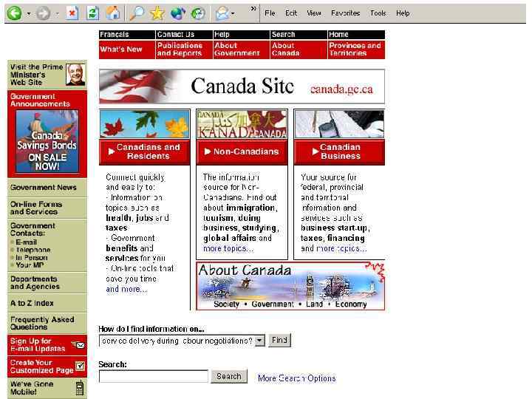Open More Search Options link

pyautogui.click(x=296, y=378)
